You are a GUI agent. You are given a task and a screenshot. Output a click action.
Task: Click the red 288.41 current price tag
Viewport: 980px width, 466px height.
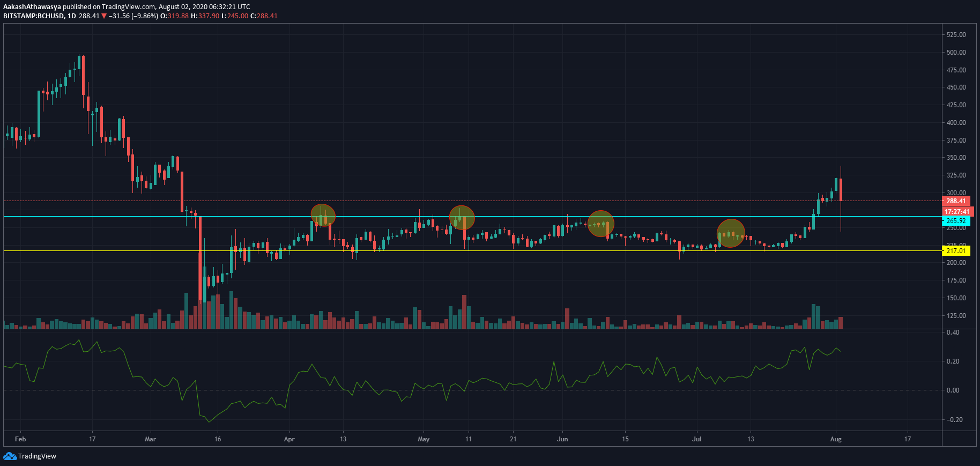coord(956,201)
